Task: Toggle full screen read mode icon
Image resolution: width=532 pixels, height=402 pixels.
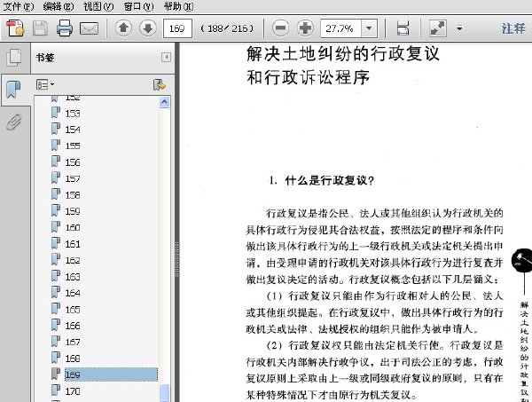Action: (437, 28)
